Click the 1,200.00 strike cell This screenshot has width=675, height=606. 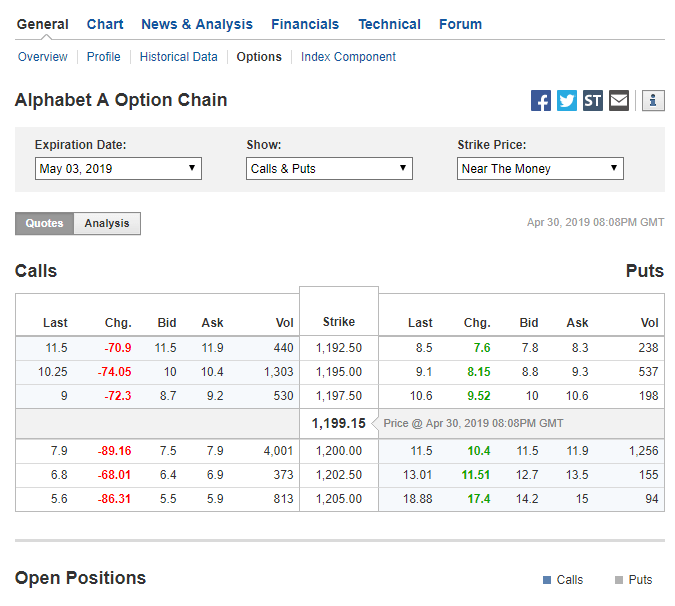click(339, 451)
